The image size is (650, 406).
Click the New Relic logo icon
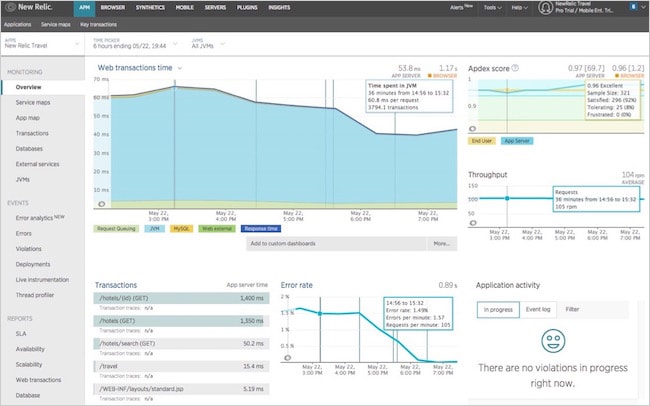pos(10,7)
